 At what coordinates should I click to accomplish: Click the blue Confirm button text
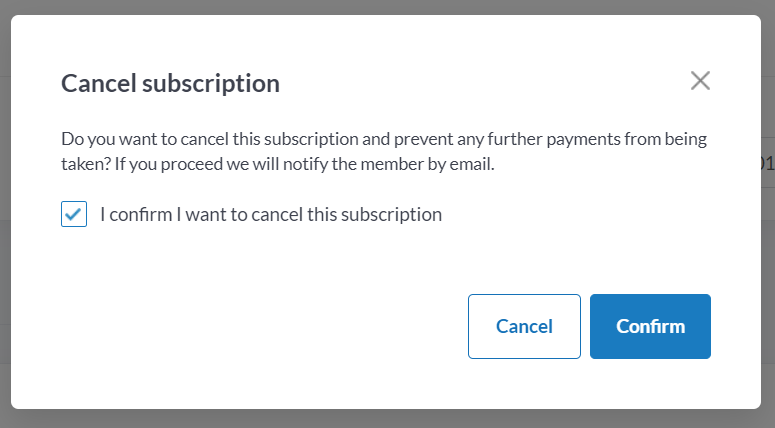pos(650,326)
